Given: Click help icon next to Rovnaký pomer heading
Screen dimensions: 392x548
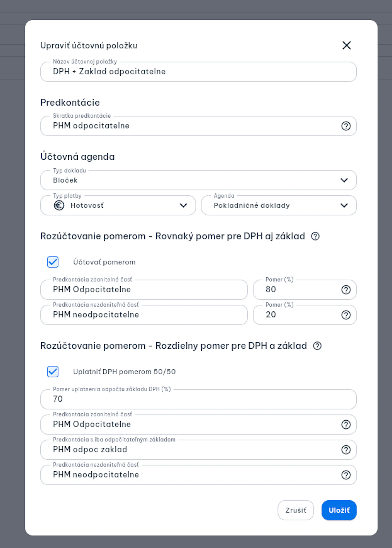Looking at the screenshot, I should click(x=315, y=236).
